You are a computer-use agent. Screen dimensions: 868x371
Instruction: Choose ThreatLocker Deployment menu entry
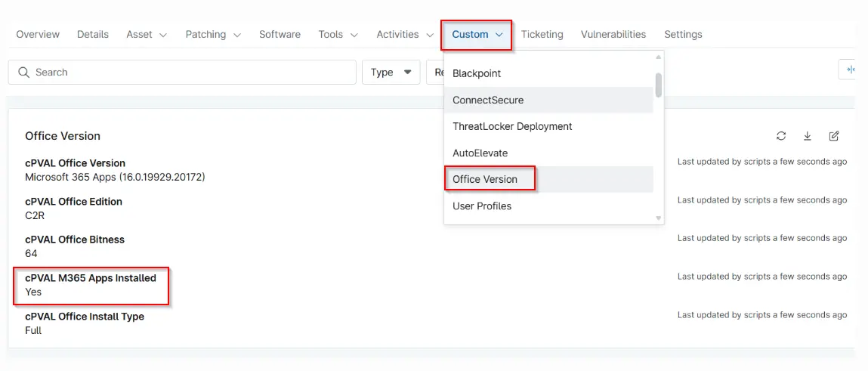[548, 126]
